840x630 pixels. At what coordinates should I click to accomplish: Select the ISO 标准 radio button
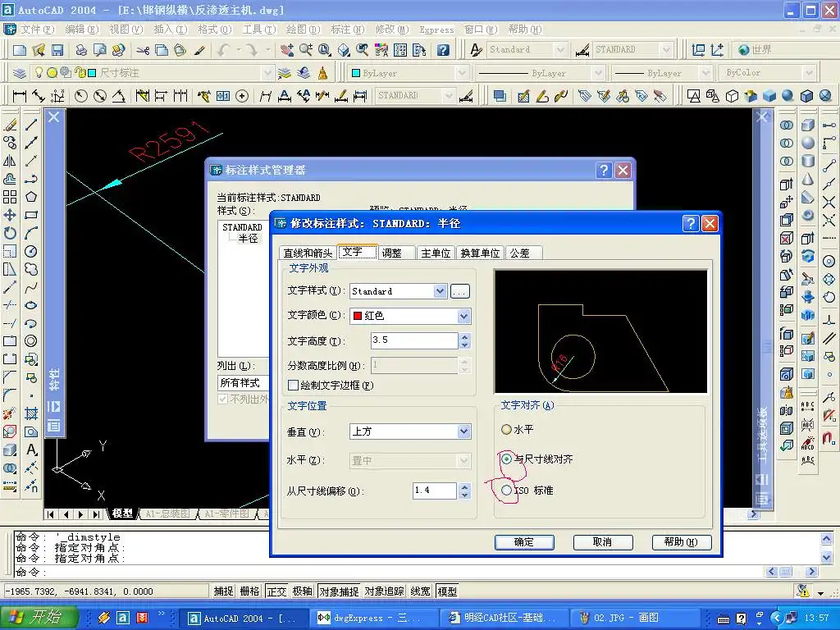(x=506, y=490)
